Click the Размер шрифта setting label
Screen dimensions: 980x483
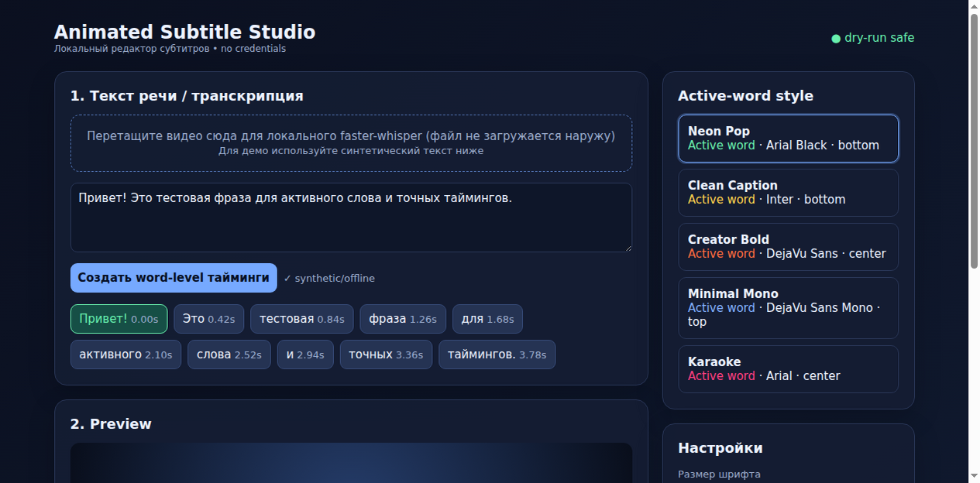[719, 474]
